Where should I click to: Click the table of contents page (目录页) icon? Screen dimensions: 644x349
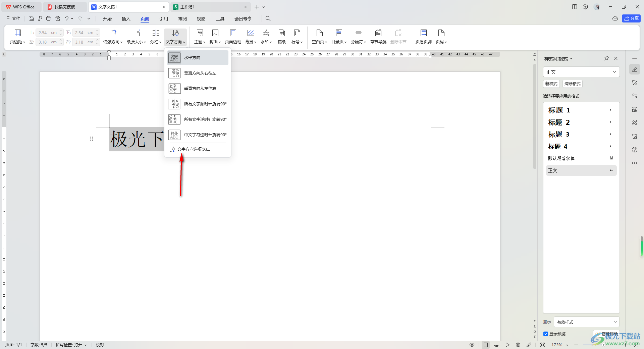coord(339,33)
